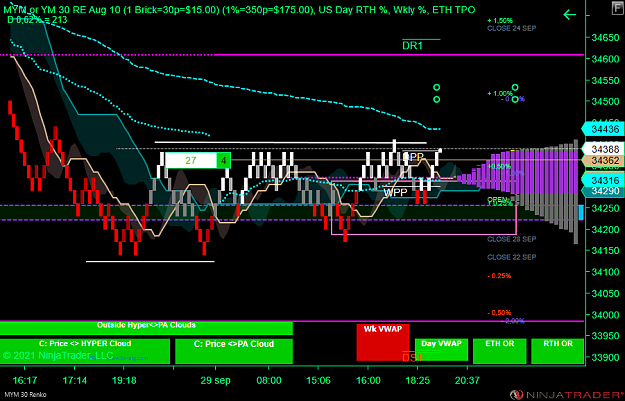
Task: Click the -0,25% level label
Action: 499,276
